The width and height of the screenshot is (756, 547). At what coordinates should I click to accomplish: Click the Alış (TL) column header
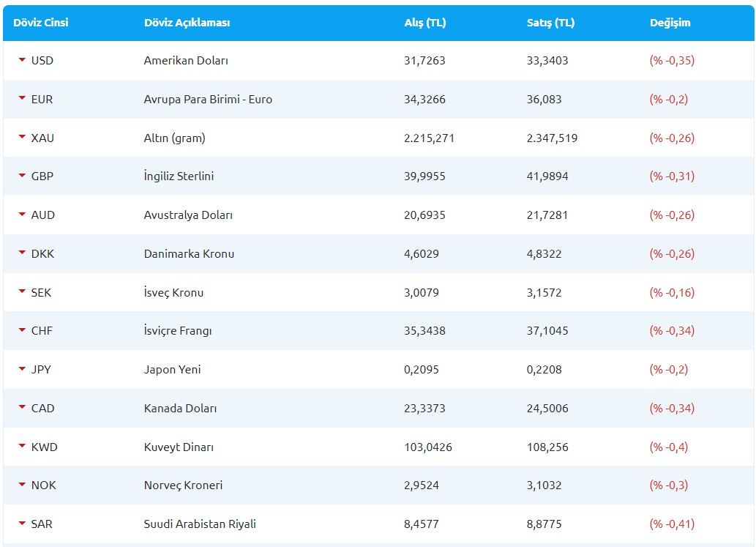coord(424,23)
